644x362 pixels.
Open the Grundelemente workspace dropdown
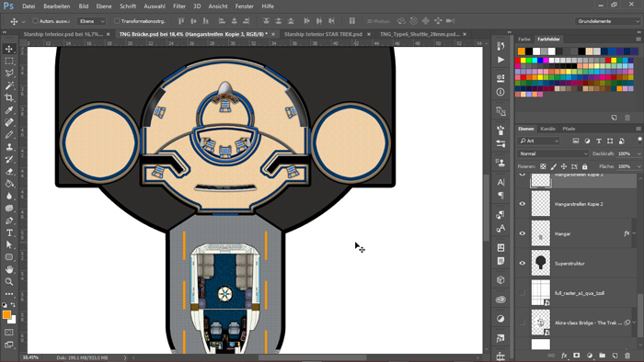[607, 21]
